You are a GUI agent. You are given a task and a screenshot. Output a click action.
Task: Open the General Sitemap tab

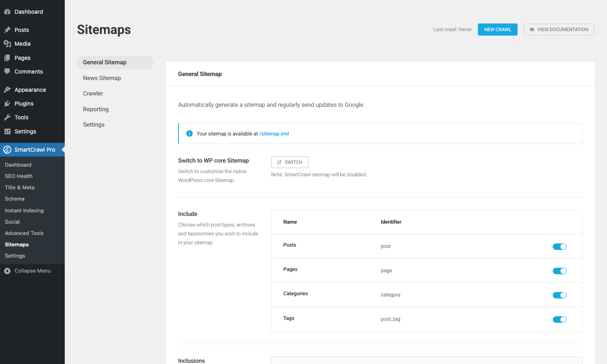pyautogui.click(x=115, y=62)
